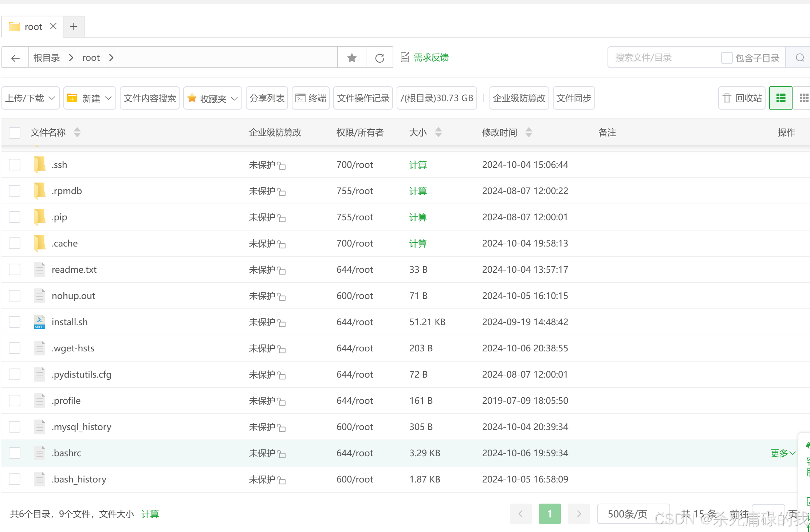Enable include subdirectories (包含子目录) checkbox
Image resolution: width=810 pixels, height=532 pixels.
(727, 58)
